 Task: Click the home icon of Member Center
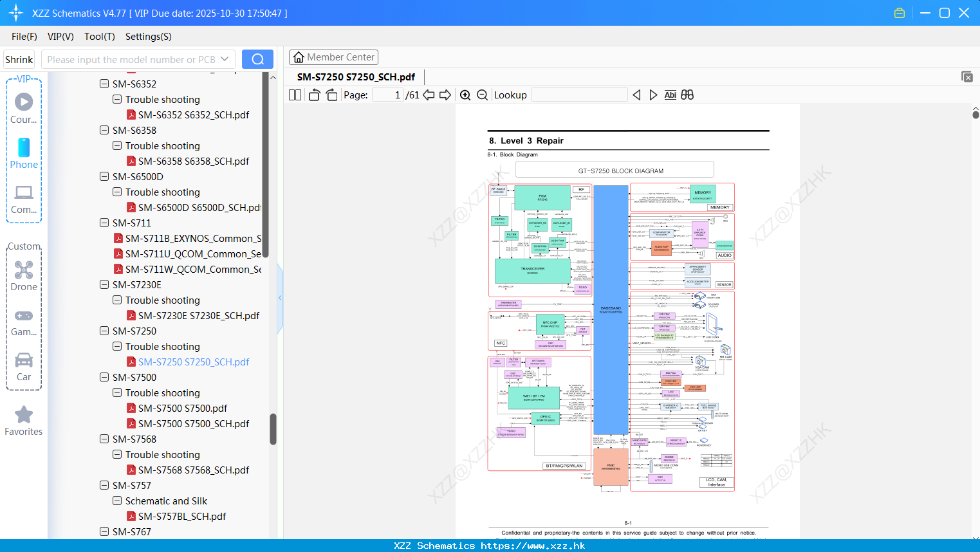(299, 57)
